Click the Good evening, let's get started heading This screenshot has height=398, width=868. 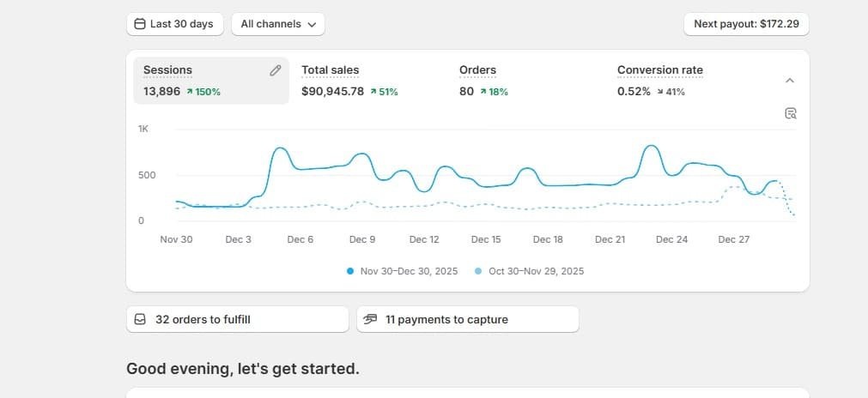243,369
